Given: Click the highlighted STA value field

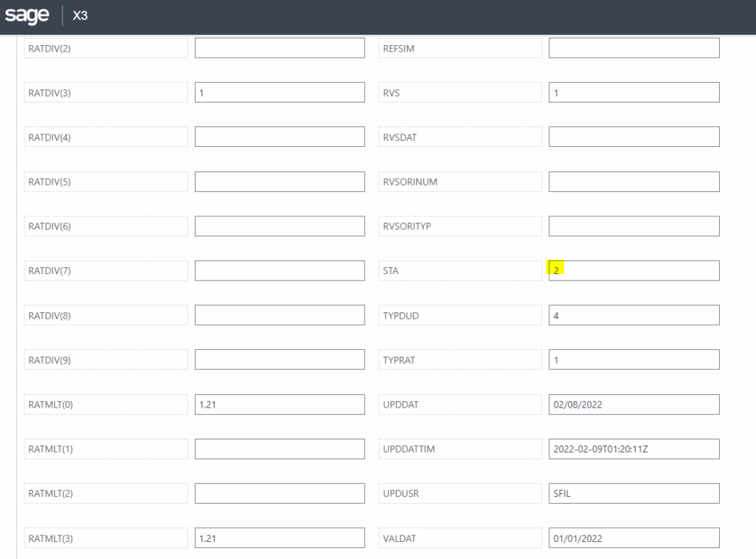Looking at the screenshot, I should (x=633, y=270).
